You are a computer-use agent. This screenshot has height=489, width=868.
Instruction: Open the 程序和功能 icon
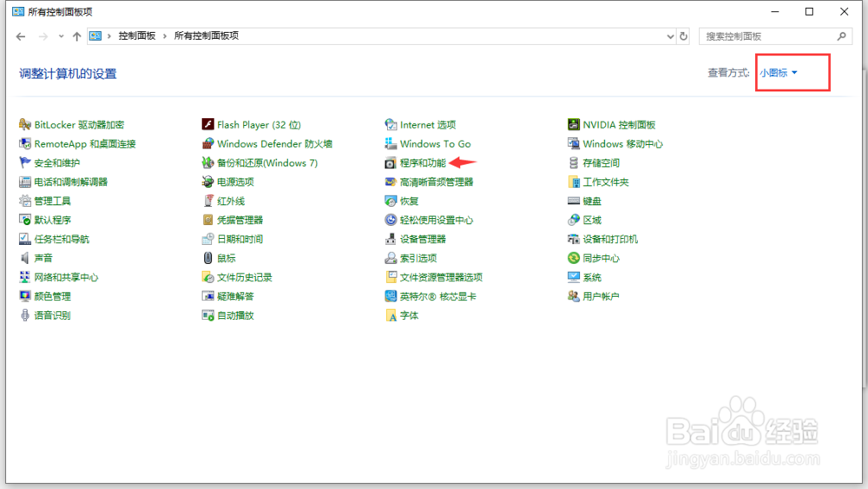[391, 162]
